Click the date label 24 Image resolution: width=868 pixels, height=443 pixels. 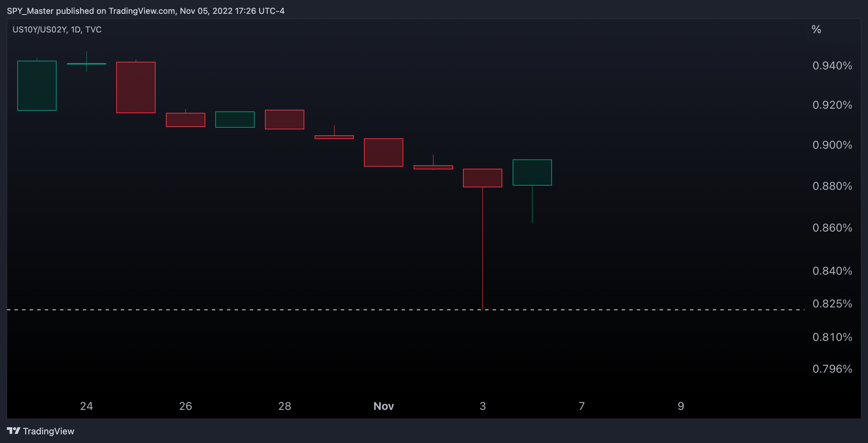click(86, 406)
